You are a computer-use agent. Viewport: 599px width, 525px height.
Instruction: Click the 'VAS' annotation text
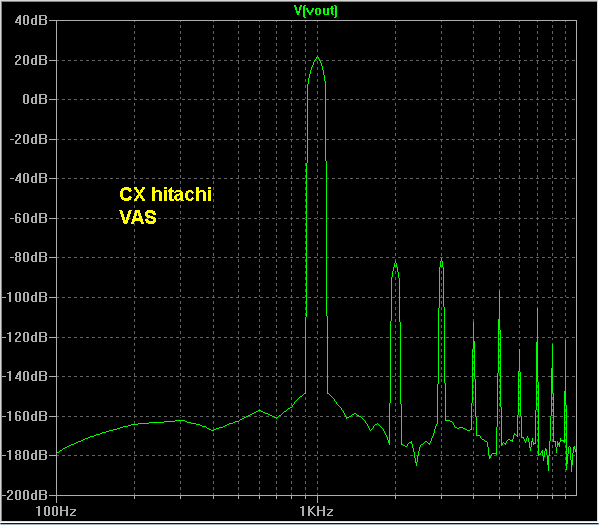click(138, 217)
